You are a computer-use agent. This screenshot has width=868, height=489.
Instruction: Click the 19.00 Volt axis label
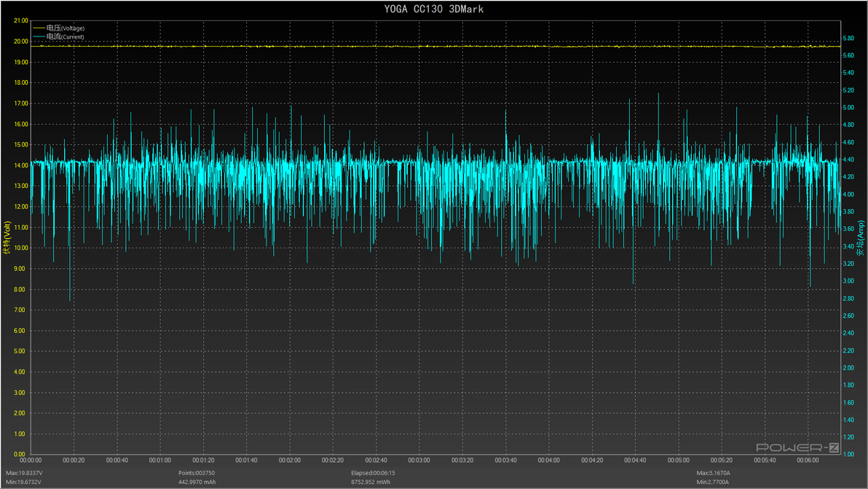[x=21, y=62]
